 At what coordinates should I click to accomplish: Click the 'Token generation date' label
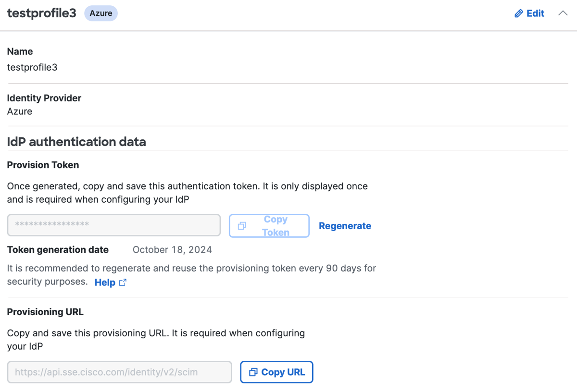point(58,250)
